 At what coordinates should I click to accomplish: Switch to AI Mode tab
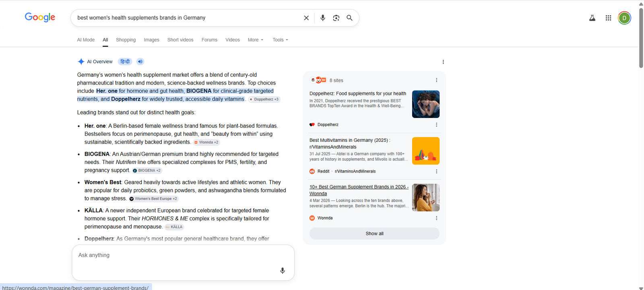[x=86, y=40]
